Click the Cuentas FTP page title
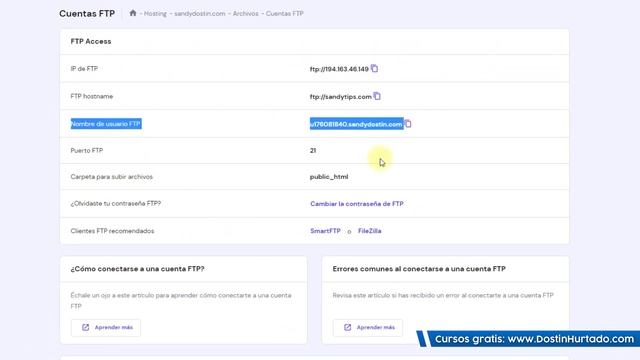Image resolution: width=640 pixels, height=360 pixels. coord(87,13)
